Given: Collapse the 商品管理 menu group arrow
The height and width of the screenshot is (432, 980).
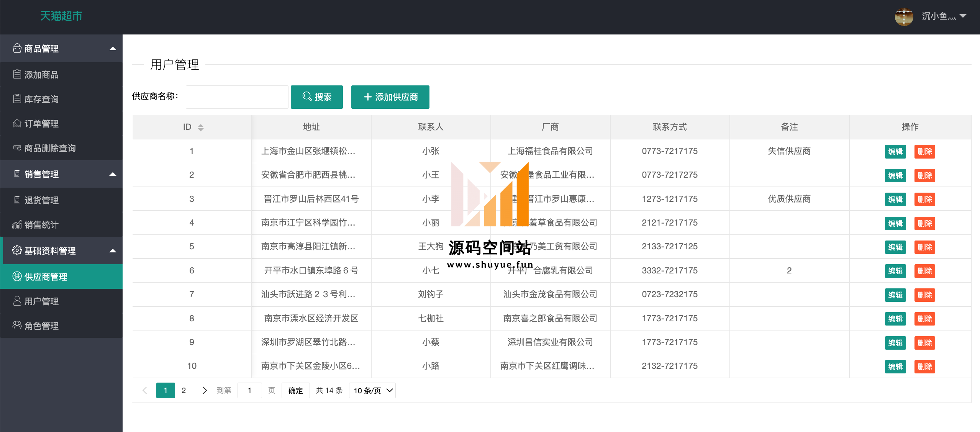Looking at the screenshot, I should pyautogui.click(x=113, y=49).
